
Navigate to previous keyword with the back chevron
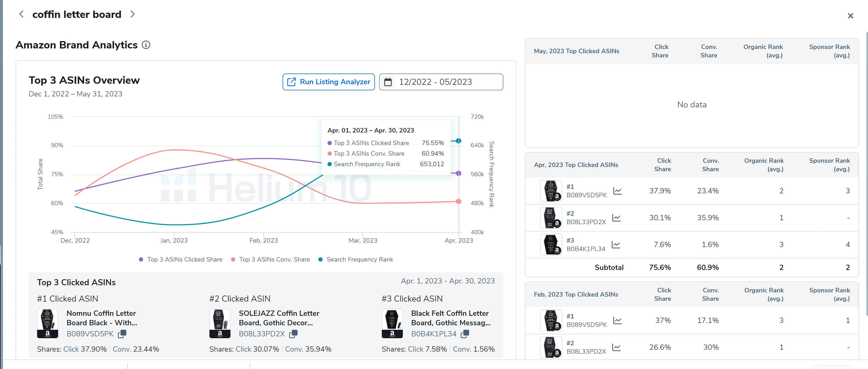[x=21, y=14]
